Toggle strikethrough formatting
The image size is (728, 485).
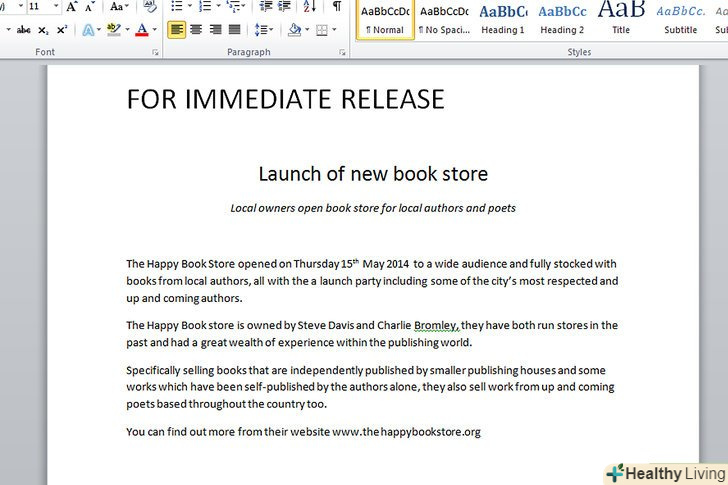(23, 30)
